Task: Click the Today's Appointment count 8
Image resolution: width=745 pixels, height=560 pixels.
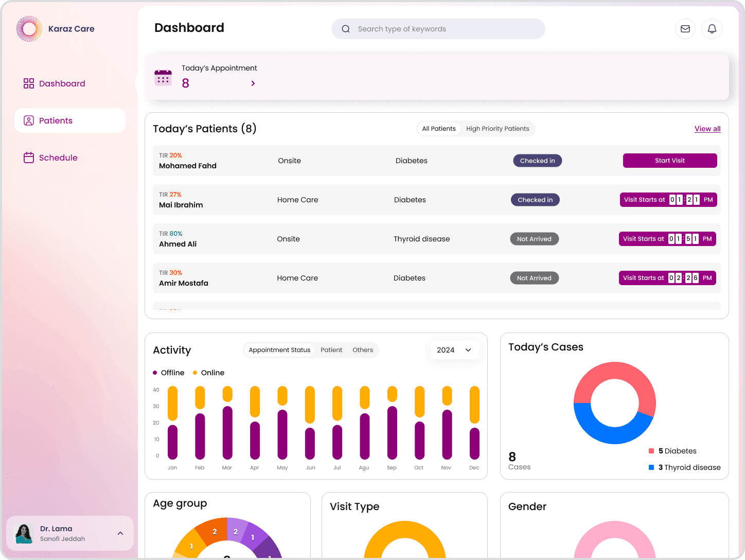Action: click(186, 83)
